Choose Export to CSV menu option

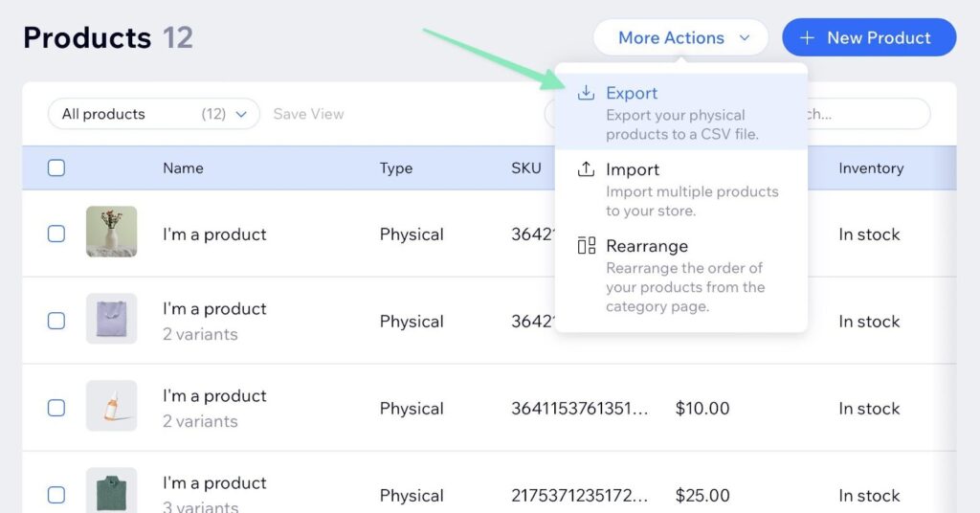click(x=681, y=113)
